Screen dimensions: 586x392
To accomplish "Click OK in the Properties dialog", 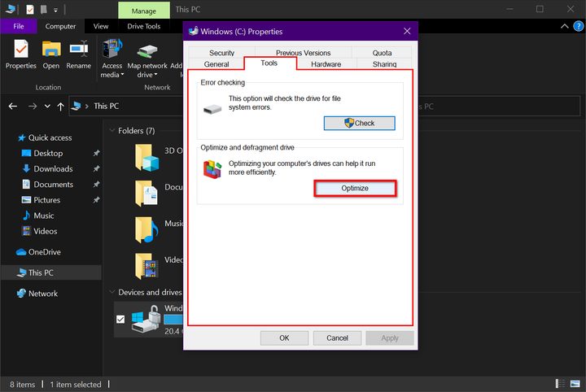I will click(x=284, y=338).
